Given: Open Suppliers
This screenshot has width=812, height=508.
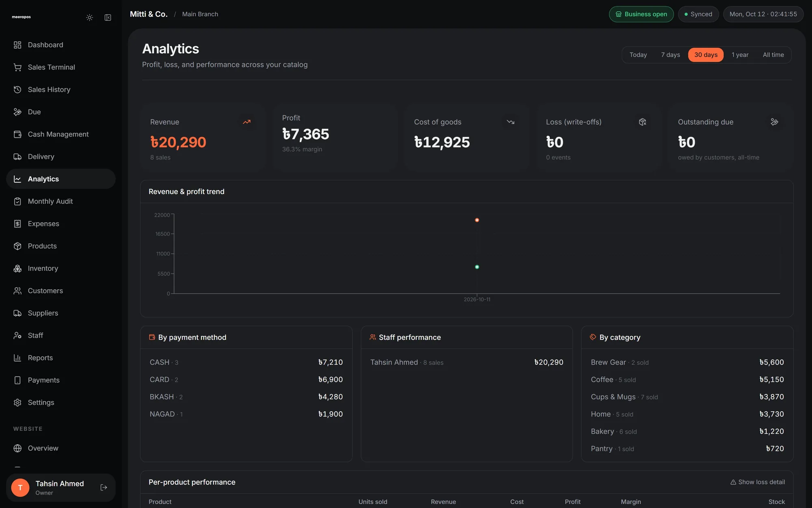Looking at the screenshot, I should click(x=61, y=313).
